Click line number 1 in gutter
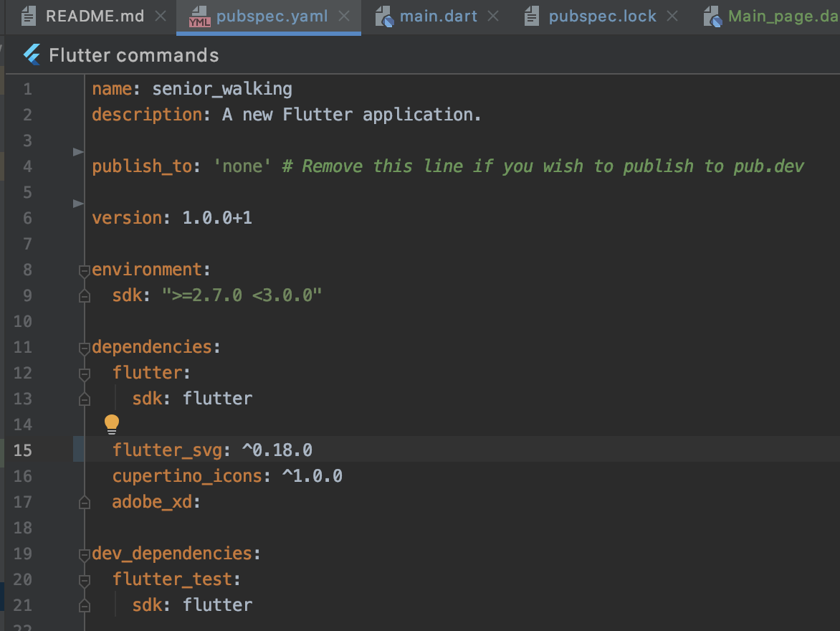840x631 pixels. [x=27, y=88]
